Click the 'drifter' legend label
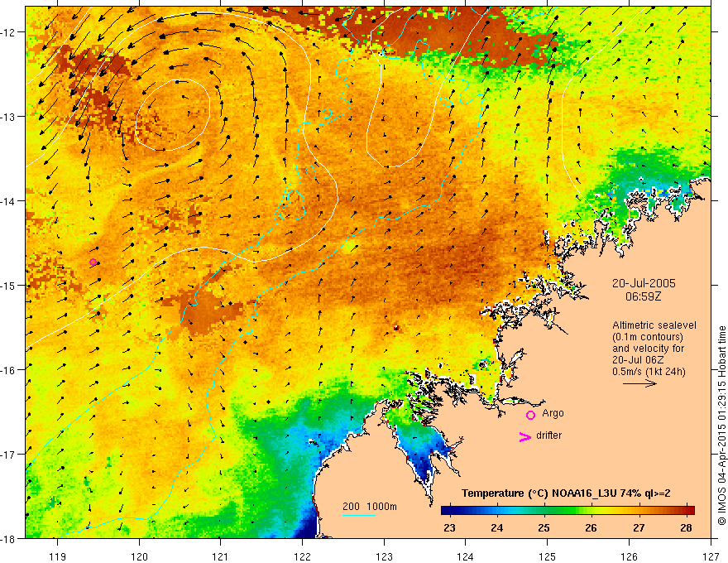Screen dimensions: 728x563 pyautogui.click(x=548, y=435)
